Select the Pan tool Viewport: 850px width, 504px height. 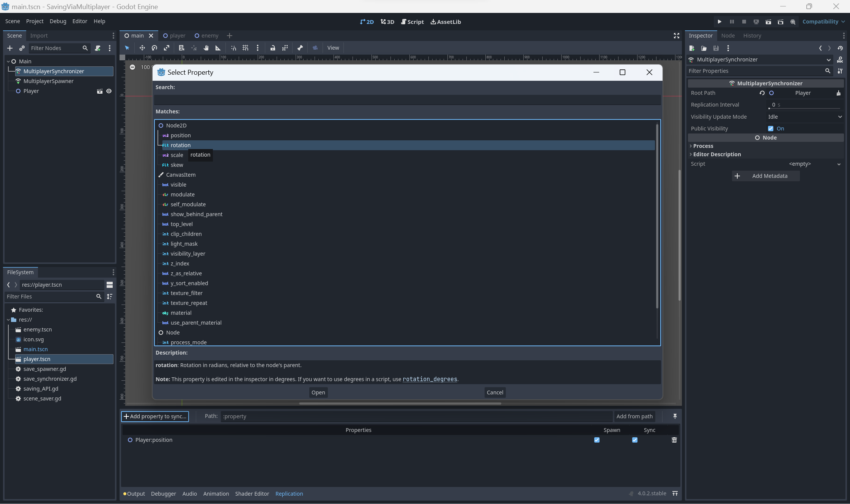pos(206,48)
